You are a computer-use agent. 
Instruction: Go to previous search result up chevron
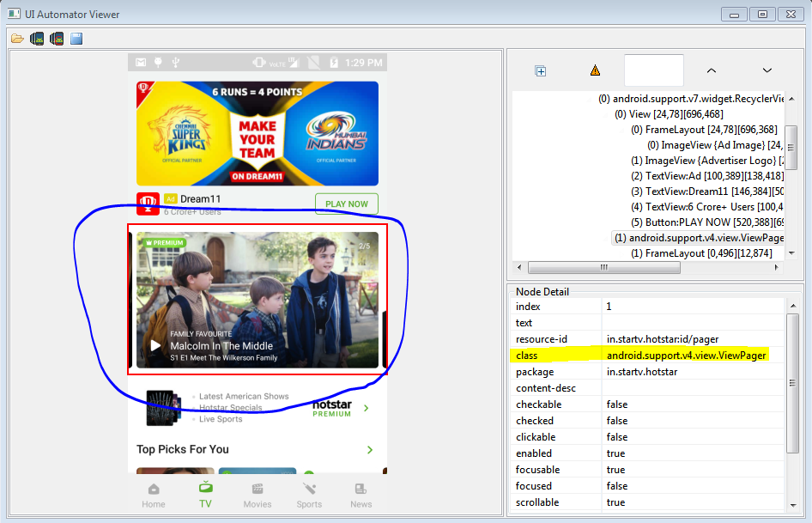pyautogui.click(x=712, y=70)
